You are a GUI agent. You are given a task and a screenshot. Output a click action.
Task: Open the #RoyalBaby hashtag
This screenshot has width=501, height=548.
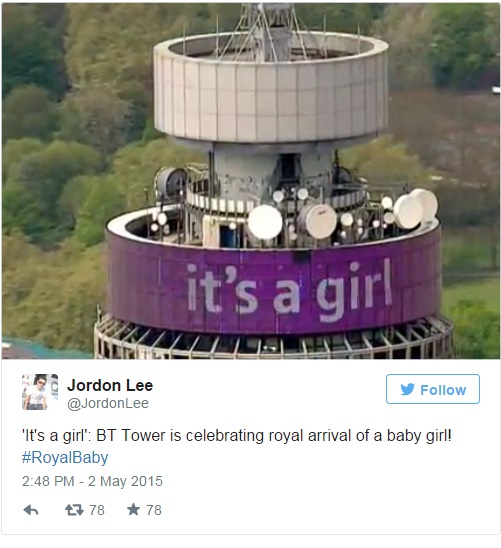click(65, 457)
